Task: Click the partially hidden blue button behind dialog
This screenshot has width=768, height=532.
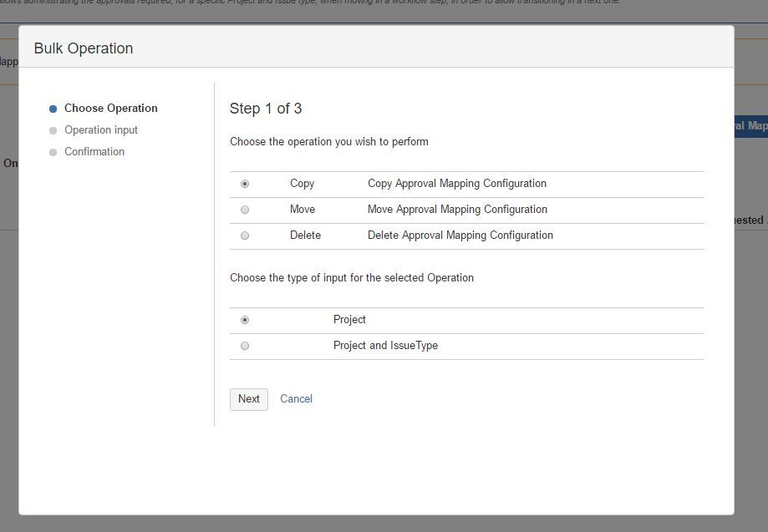Action: pos(750,126)
